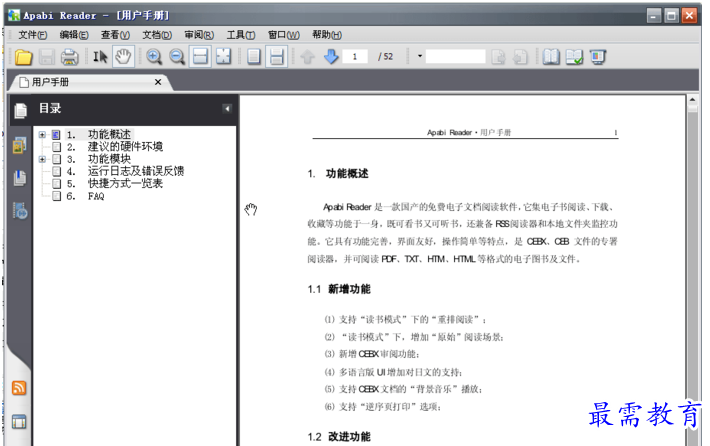Image resolution: width=710 pixels, height=446 pixels.
Task: Select 建议的硬件环境 in the outline
Action: click(125, 147)
